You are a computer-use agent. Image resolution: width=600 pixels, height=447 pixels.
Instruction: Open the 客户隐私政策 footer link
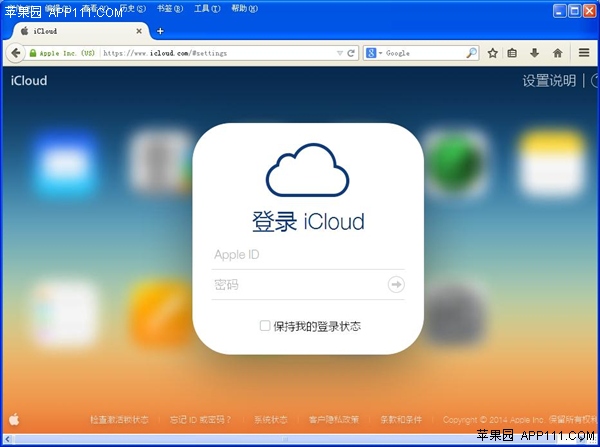tap(334, 420)
